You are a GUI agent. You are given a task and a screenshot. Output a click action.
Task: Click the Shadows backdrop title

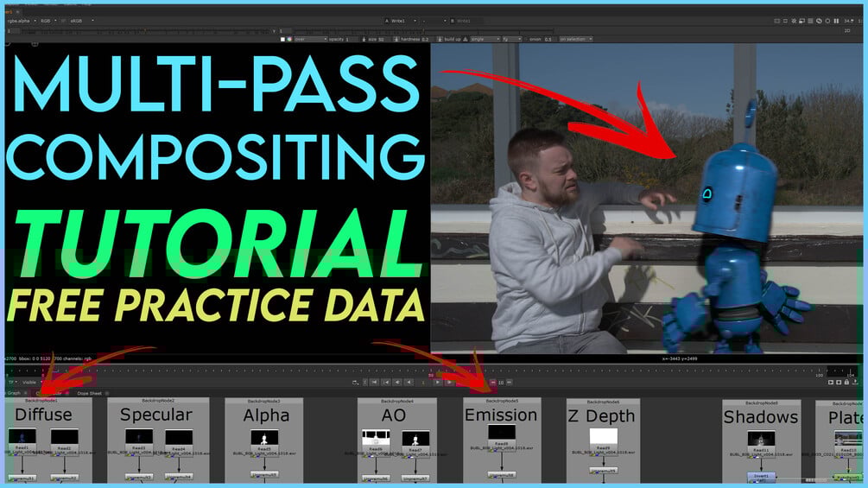point(761,416)
